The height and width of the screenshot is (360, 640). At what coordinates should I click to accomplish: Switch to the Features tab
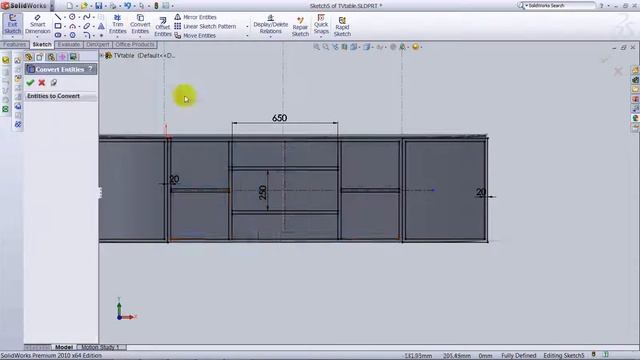(15, 44)
